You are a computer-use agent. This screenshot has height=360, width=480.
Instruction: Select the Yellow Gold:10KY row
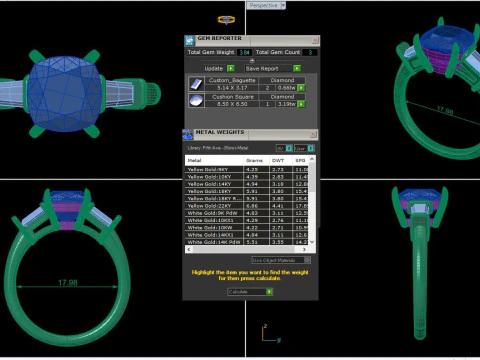click(247, 177)
